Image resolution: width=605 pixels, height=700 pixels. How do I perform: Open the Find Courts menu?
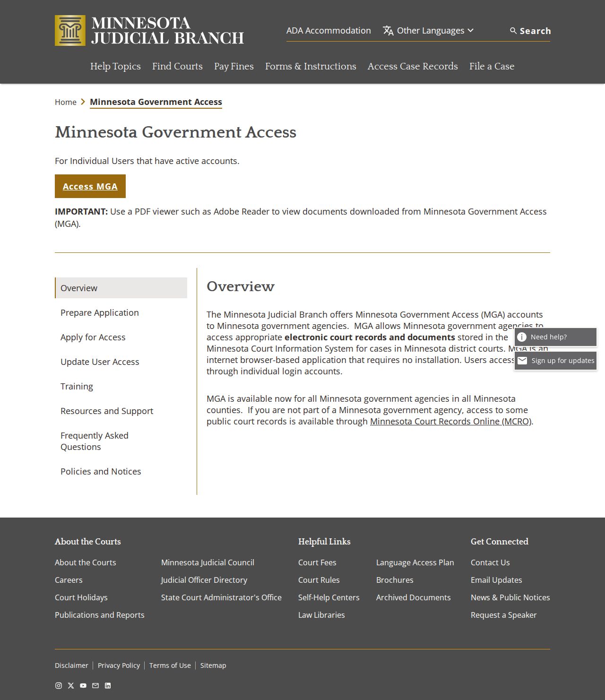(x=177, y=66)
